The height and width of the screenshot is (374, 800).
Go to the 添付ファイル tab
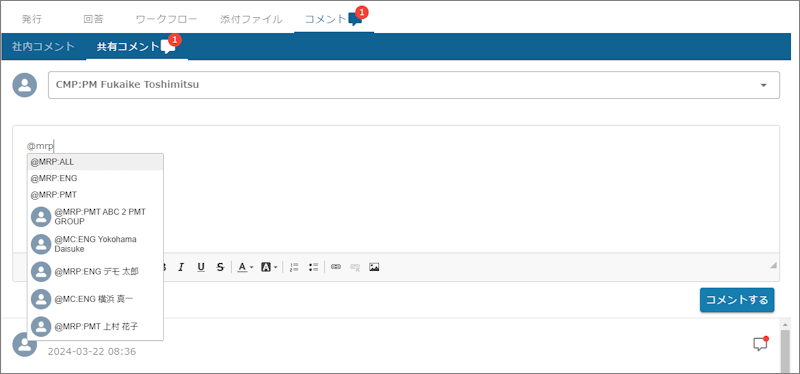pyautogui.click(x=251, y=19)
